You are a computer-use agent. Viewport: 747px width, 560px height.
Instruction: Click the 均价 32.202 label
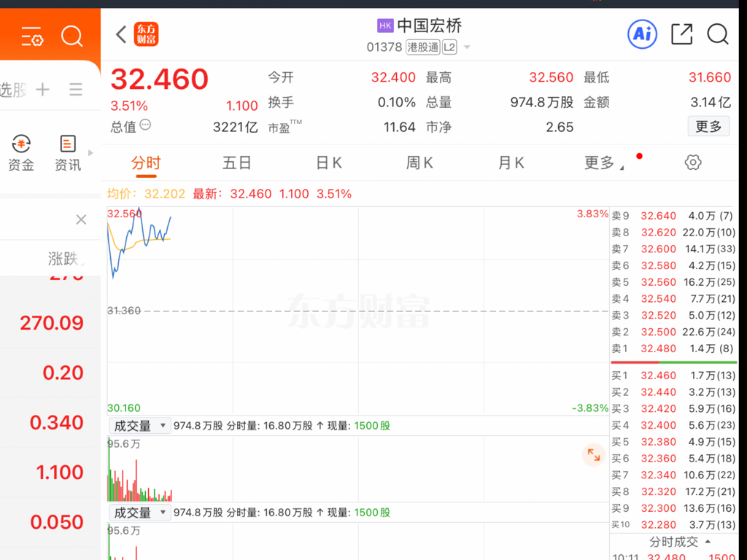(146, 194)
